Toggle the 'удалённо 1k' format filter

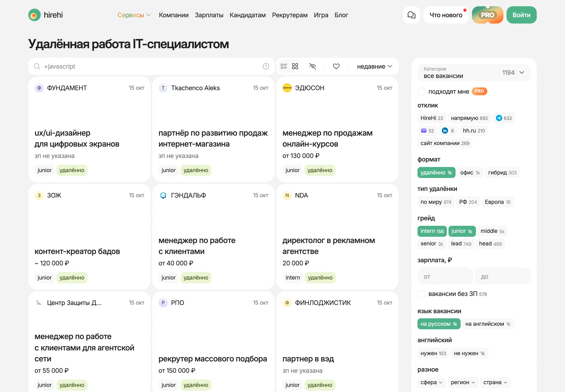click(x=437, y=173)
